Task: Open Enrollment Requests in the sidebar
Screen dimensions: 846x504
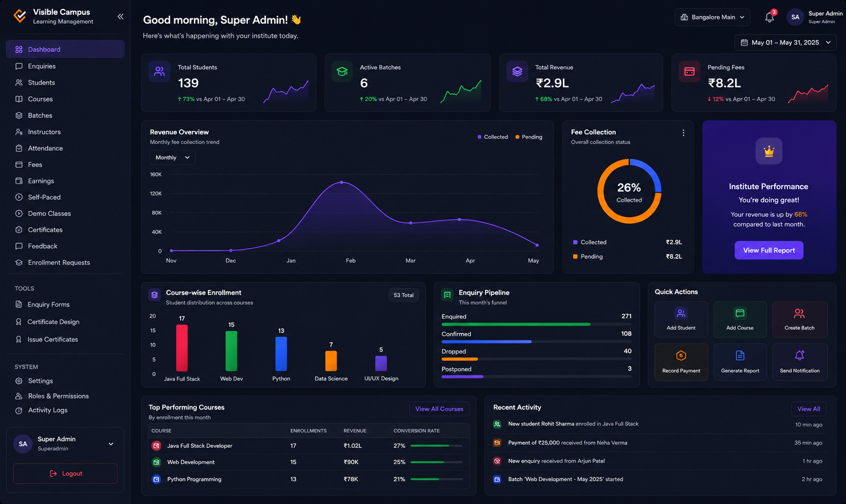Action: pos(65,262)
